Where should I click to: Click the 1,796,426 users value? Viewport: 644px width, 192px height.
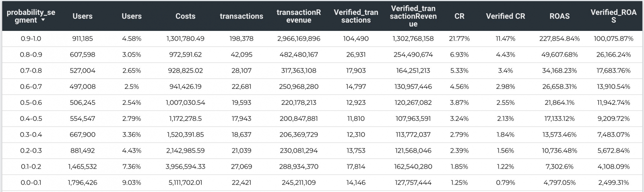coord(83,182)
